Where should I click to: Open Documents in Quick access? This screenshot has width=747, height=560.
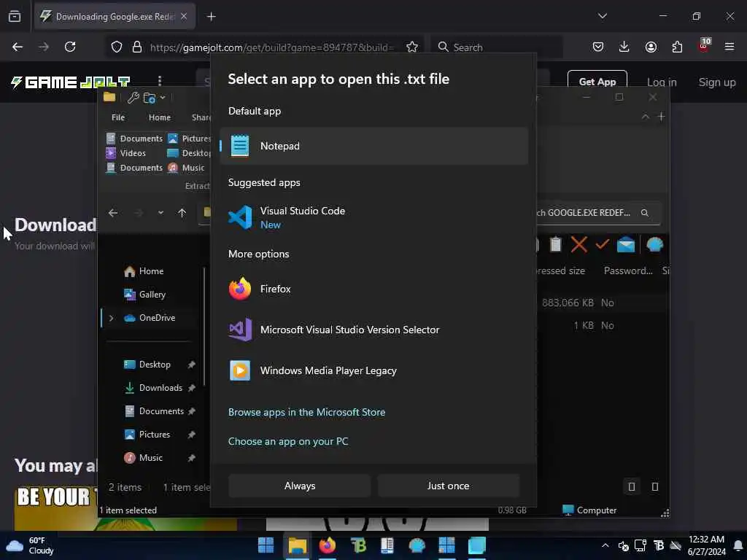click(155, 411)
